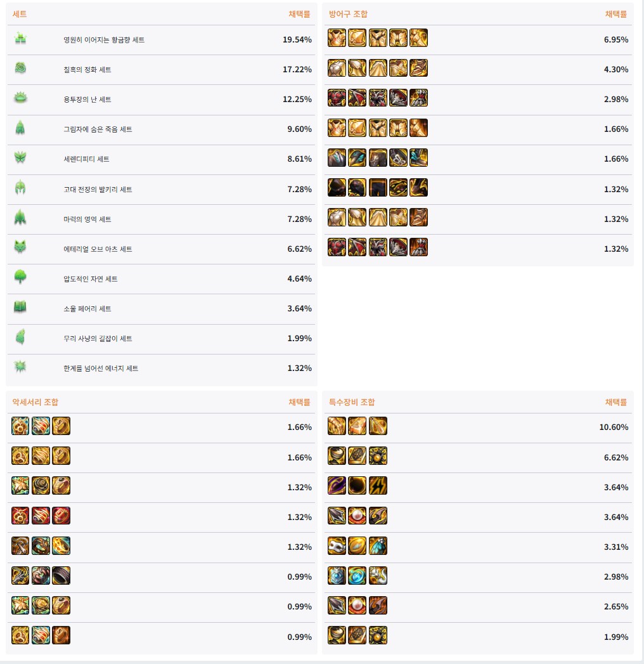The height and width of the screenshot is (664, 644).
Task: Click the 특수장비 조합 section header
Action: (352, 402)
